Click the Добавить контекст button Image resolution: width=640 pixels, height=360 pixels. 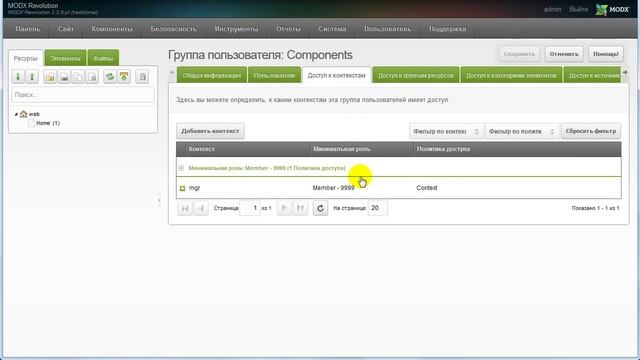[210, 131]
